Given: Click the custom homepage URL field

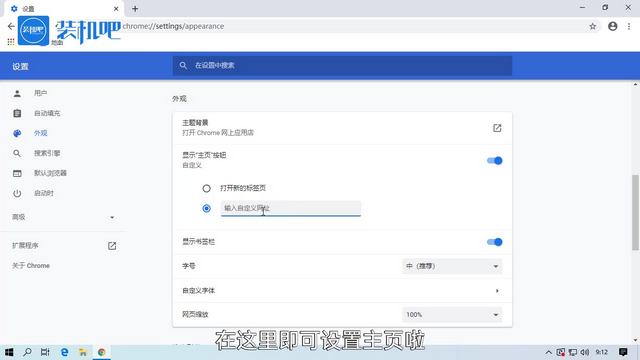Looking at the screenshot, I should coord(291,208).
